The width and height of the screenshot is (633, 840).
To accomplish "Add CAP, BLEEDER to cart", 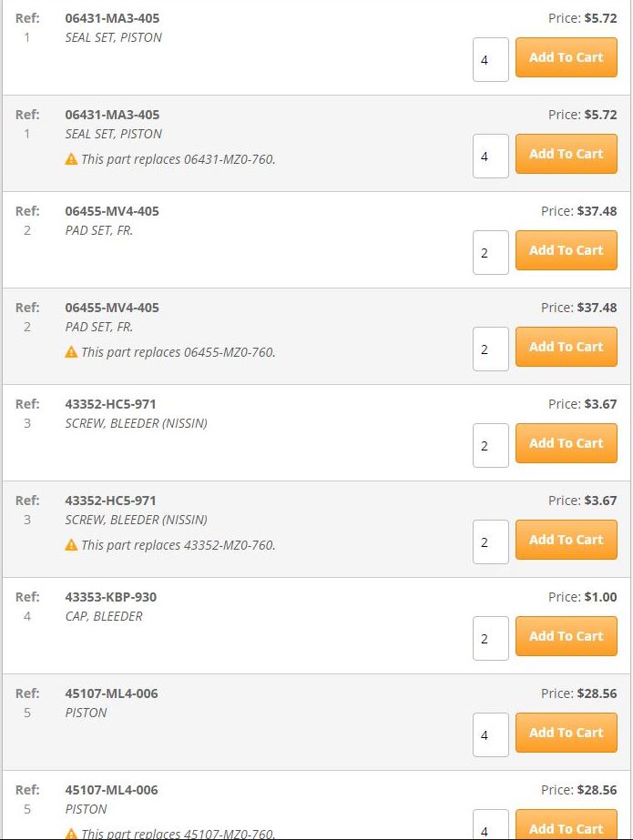I will coord(566,636).
